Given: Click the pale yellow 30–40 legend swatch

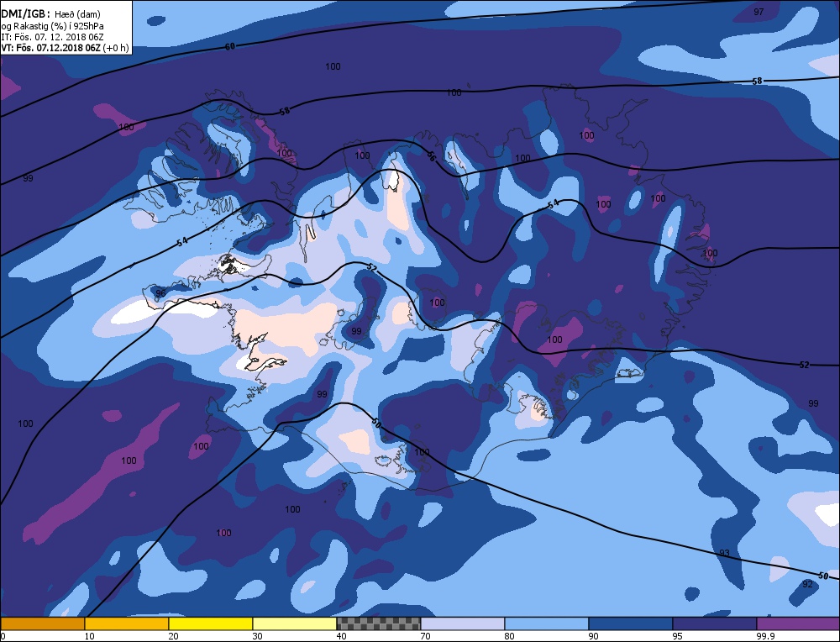Looking at the screenshot, I should [295, 624].
